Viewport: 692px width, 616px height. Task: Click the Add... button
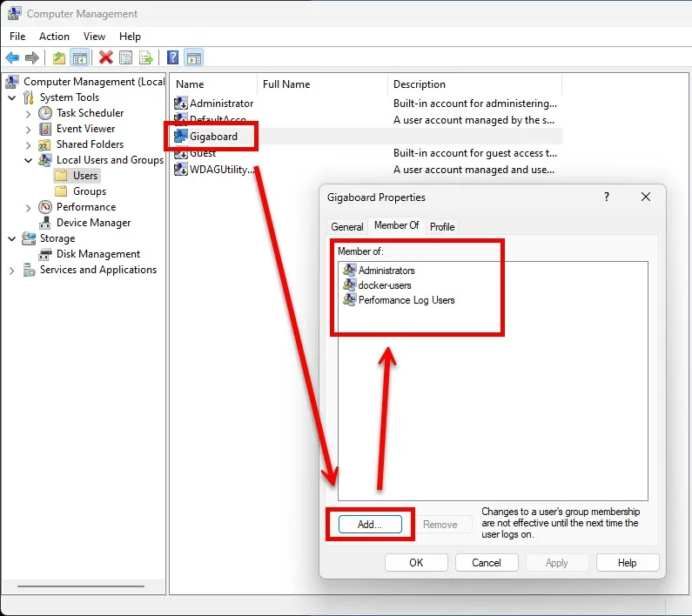pyautogui.click(x=370, y=525)
